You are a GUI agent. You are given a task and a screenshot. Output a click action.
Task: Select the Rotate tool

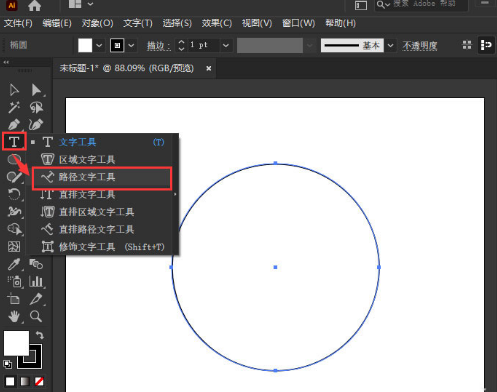pos(14,194)
